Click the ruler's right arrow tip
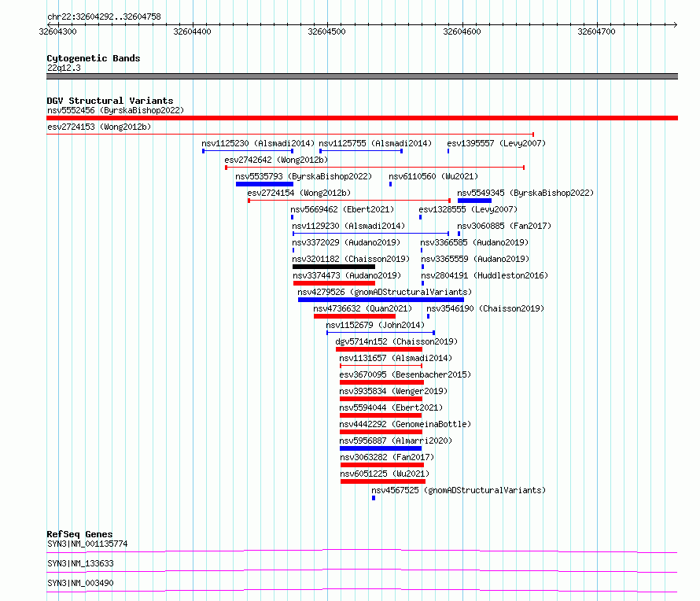Image resolution: width=700 pixels, height=601 pixels. [x=675, y=24]
